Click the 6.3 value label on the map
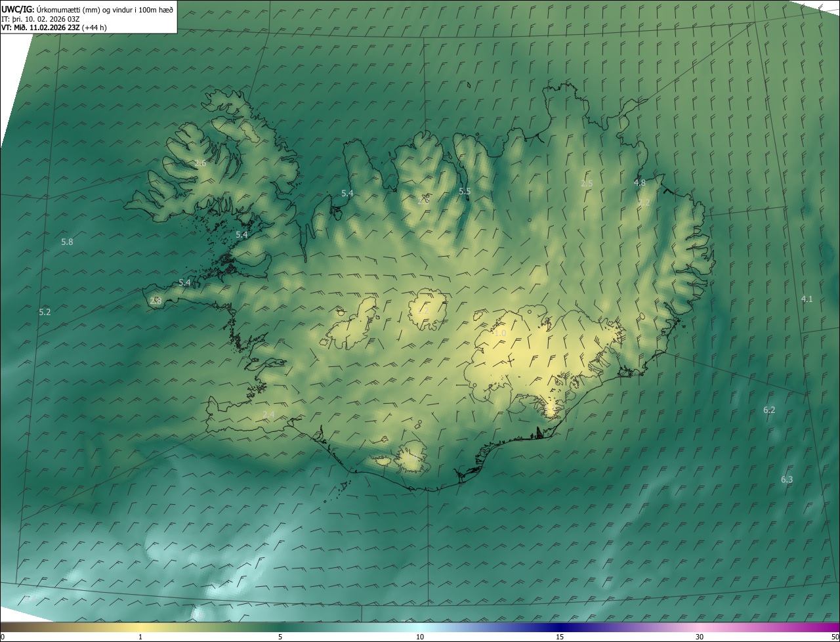 click(x=787, y=479)
